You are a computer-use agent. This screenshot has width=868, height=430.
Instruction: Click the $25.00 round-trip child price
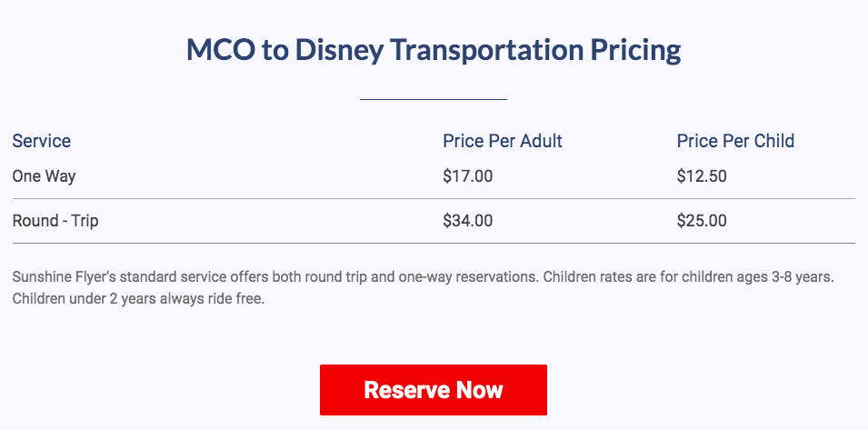701,221
